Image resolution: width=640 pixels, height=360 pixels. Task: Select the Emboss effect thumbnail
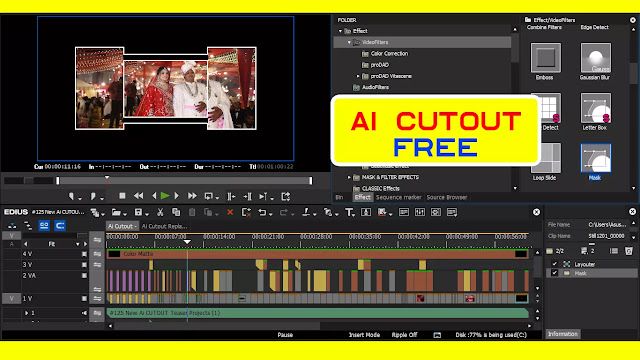point(546,58)
